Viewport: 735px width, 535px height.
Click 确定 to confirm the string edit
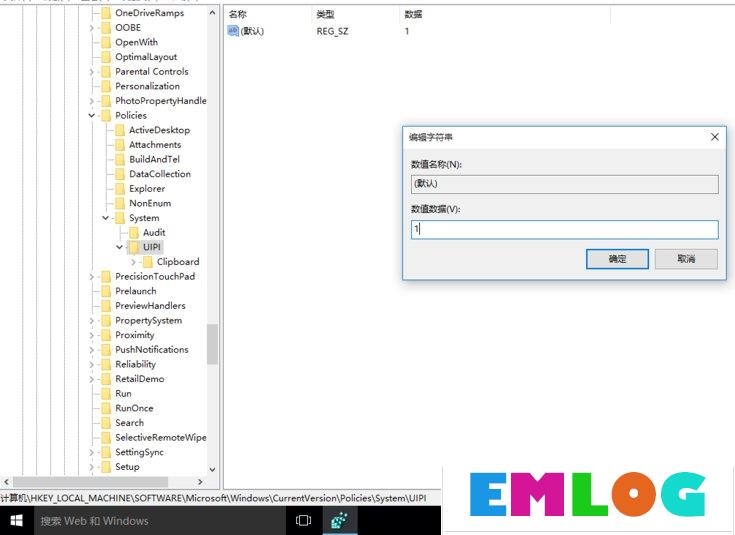click(617, 259)
